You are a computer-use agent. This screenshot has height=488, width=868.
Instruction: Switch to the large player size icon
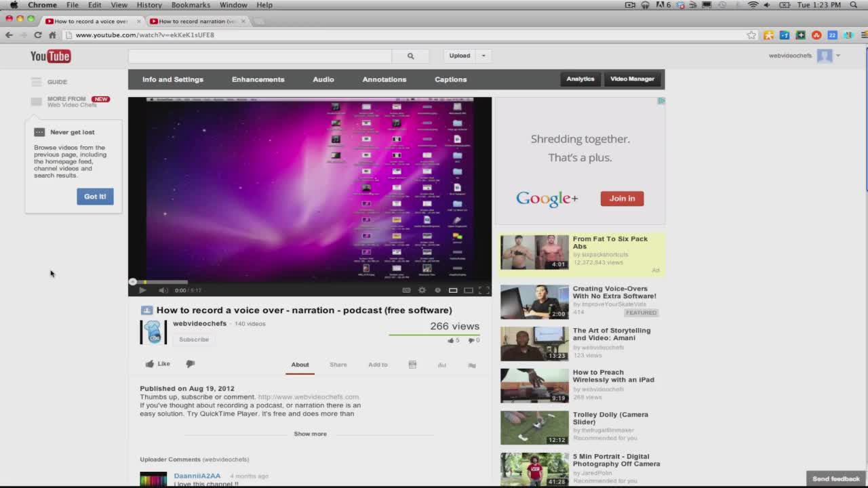(469, 290)
